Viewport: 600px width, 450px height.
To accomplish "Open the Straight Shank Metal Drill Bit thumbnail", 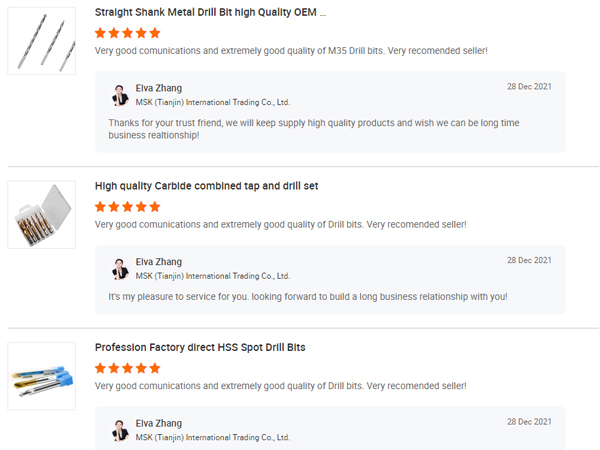I will click(41, 41).
